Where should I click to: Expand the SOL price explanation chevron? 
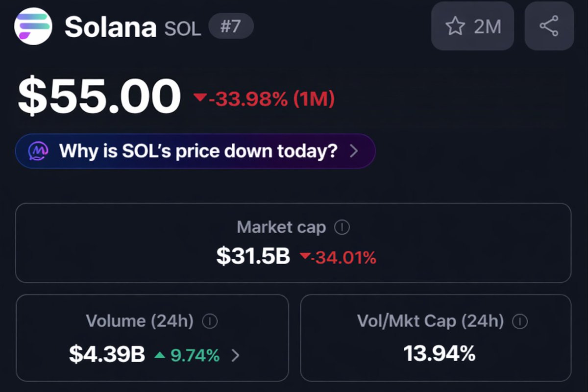[354, 151]
